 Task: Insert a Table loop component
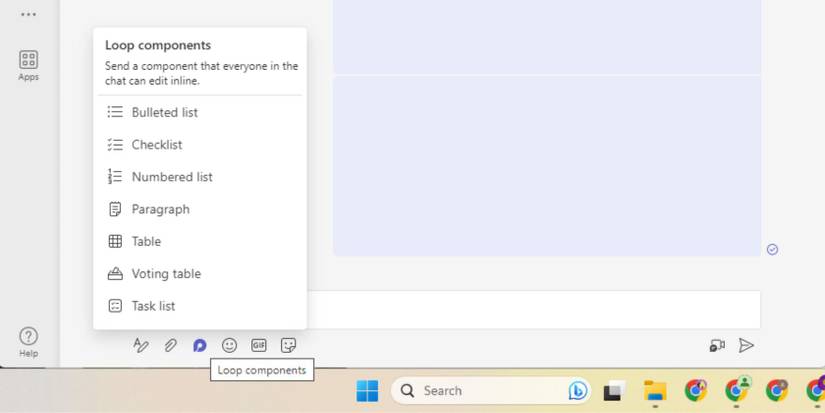[x=200, y=241]
